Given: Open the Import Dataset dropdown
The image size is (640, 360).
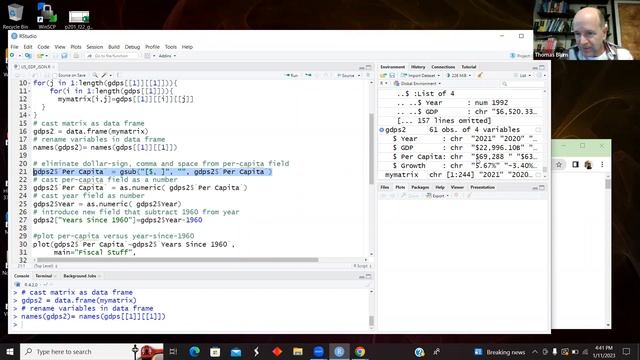Looking at the screenshot, I should [420, 76].
